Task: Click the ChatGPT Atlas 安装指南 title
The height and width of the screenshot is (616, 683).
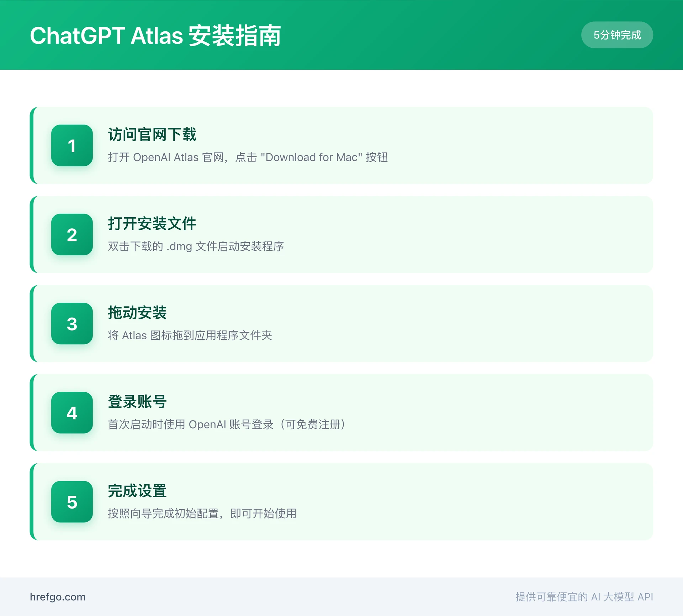Action: pyautogui.click(x=155, y=36)
